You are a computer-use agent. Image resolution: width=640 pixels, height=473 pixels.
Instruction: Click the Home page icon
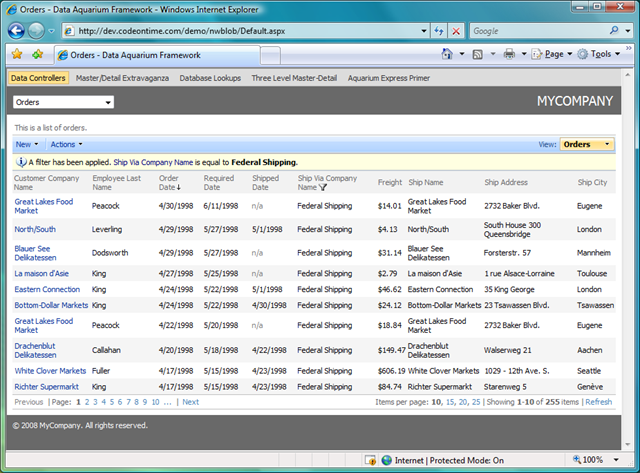click(447, 54)
